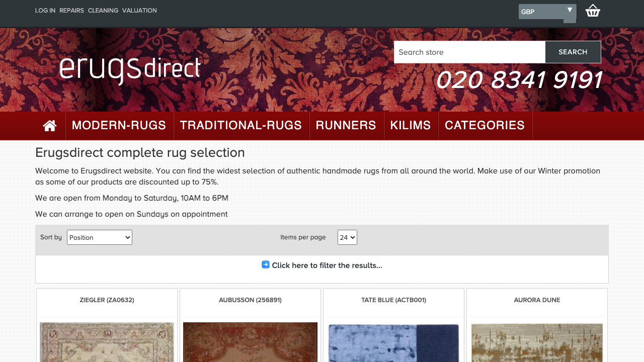
Task: Open the KILIMS menu
Action: pos(411,125)
